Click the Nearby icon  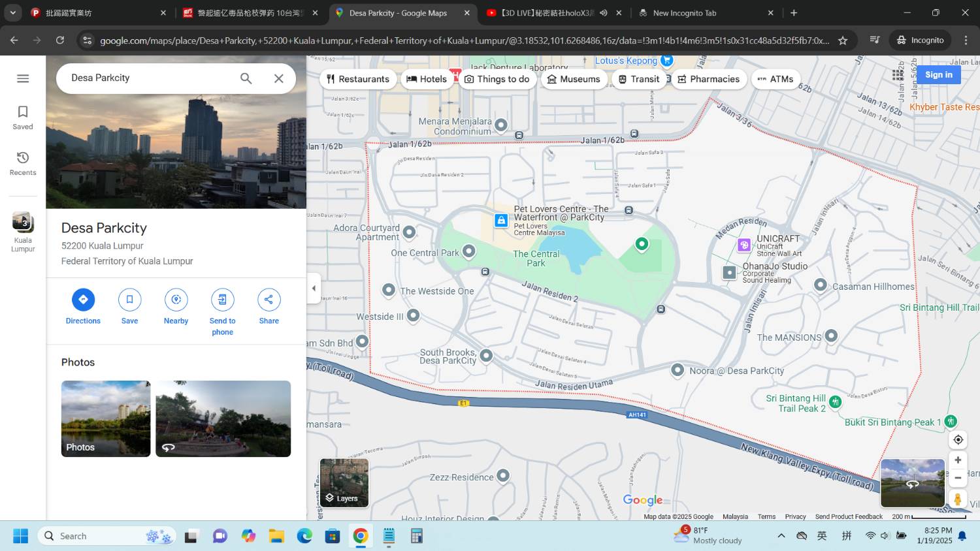tap(176, 300)
